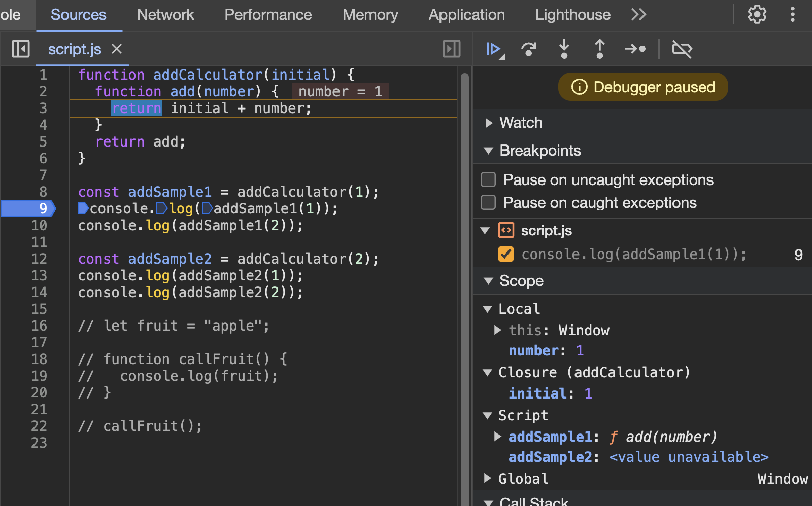Deactivate all breakpoints icon
The image size is (812, 506).
pos(682,49)
